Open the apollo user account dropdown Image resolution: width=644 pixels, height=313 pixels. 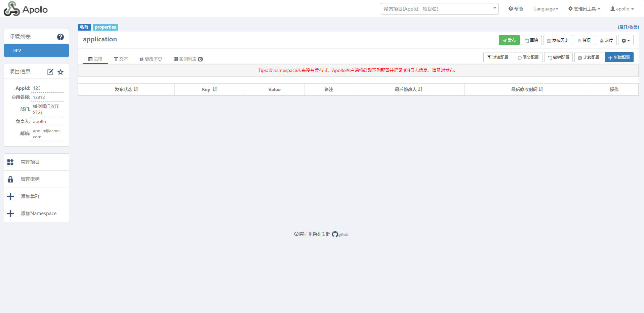coord(622,9)
